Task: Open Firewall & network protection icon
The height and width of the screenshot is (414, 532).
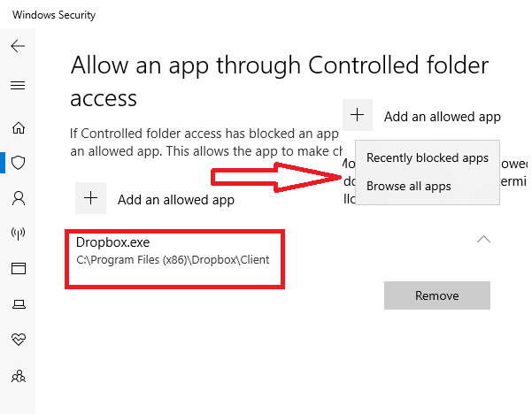Action: point(18,234)
